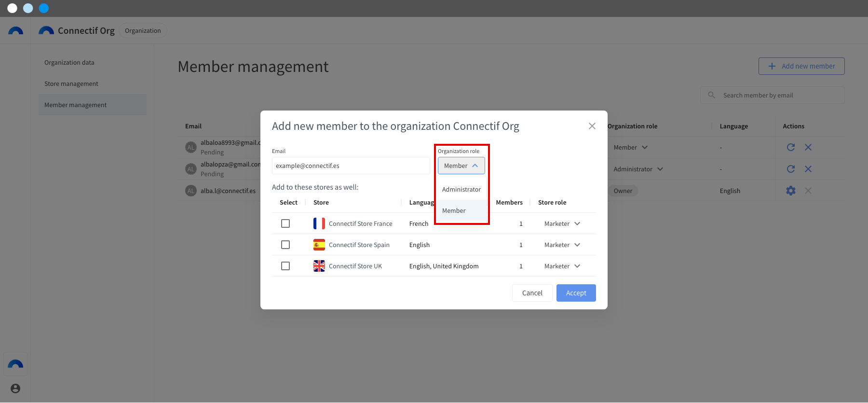Open the Connectif home logo in sidebar
Viewport: 868px width, 403px height.
[15, 31]
